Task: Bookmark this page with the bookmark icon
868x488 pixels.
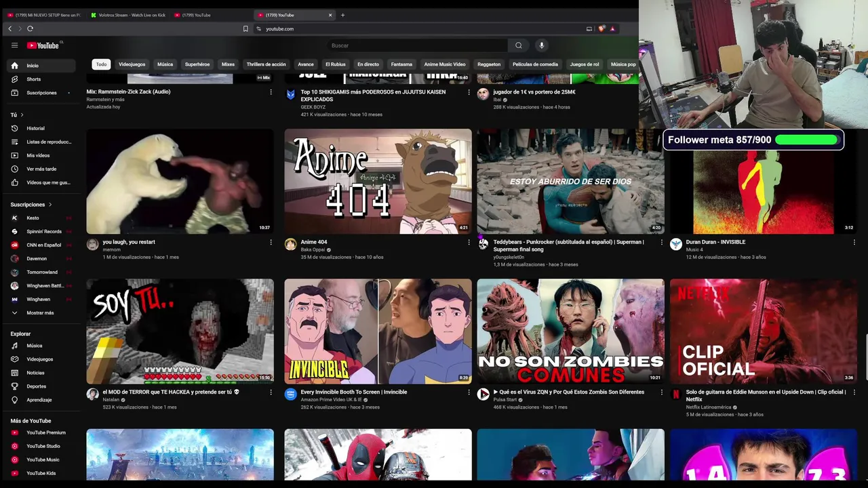Action: click(245, 28)
